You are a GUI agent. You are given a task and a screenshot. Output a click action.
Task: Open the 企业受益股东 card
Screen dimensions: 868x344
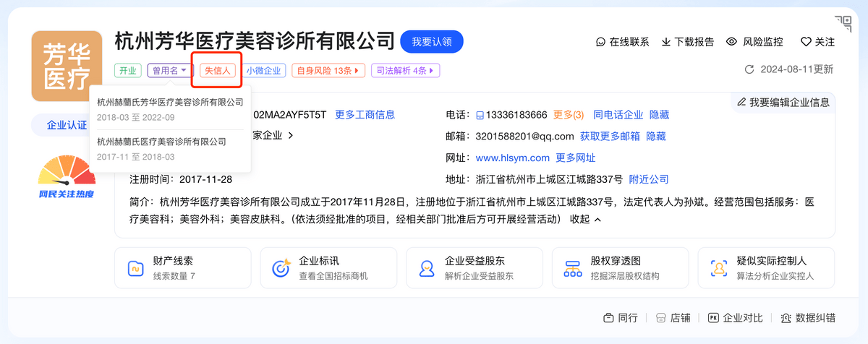point(475,268)
